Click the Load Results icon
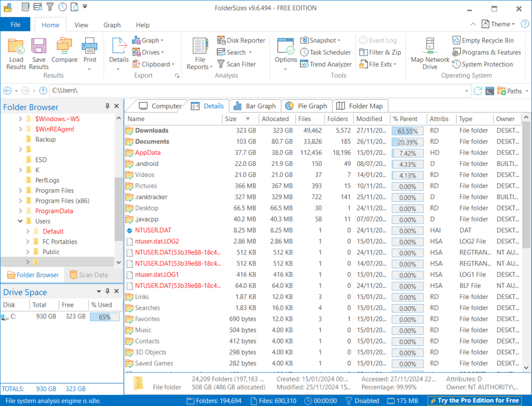The width and height of the screenshot is (532, 406). click(x=16, y=46)
